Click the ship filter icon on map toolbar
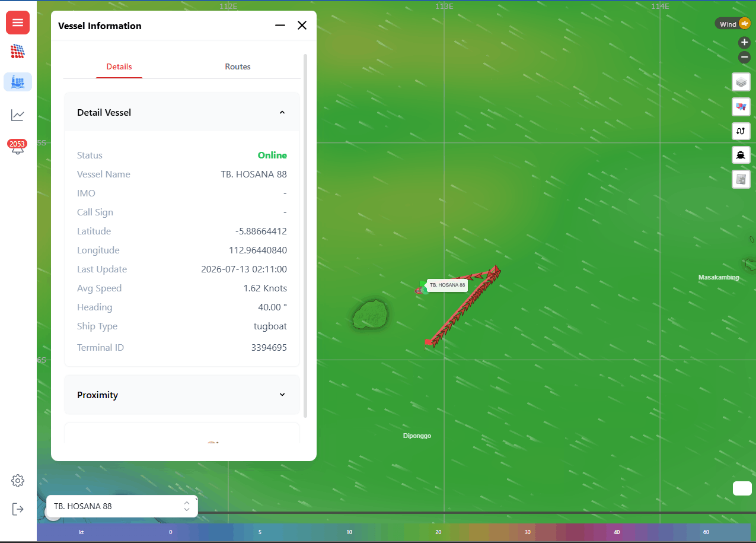 (741, 155)
